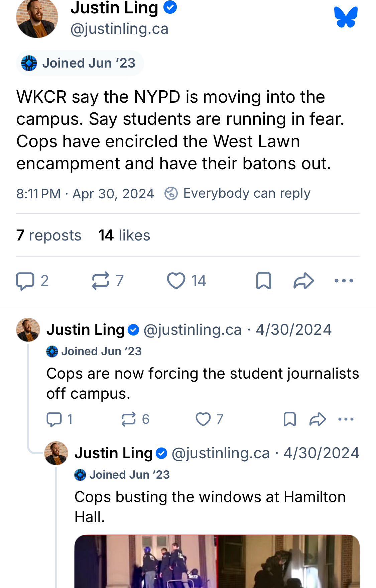Share the main post via arrow icon
Screen dimensions: 376x588
(303, 281)
